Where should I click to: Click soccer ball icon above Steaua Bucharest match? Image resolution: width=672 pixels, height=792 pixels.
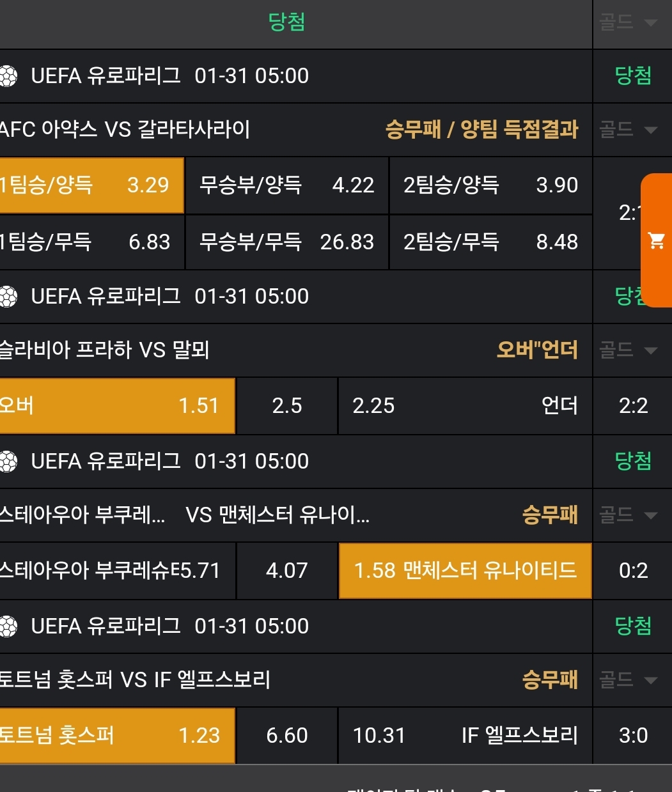click(8, 462)
